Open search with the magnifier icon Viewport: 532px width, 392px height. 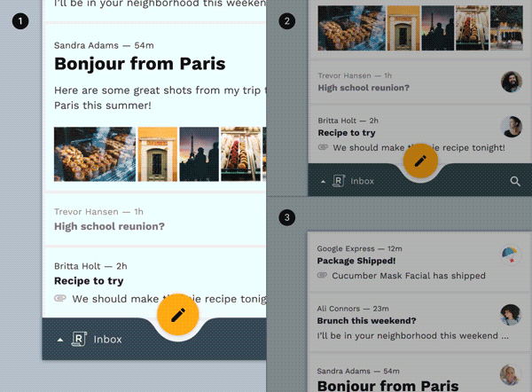[515, 181]
